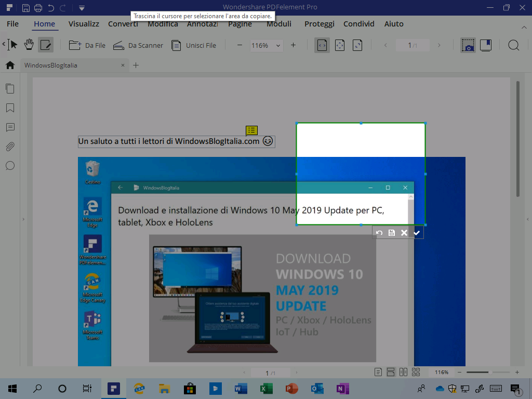Switch to two-page continuous view
Image resolution: width=532 pixels, height=399 pixels.
416,372
